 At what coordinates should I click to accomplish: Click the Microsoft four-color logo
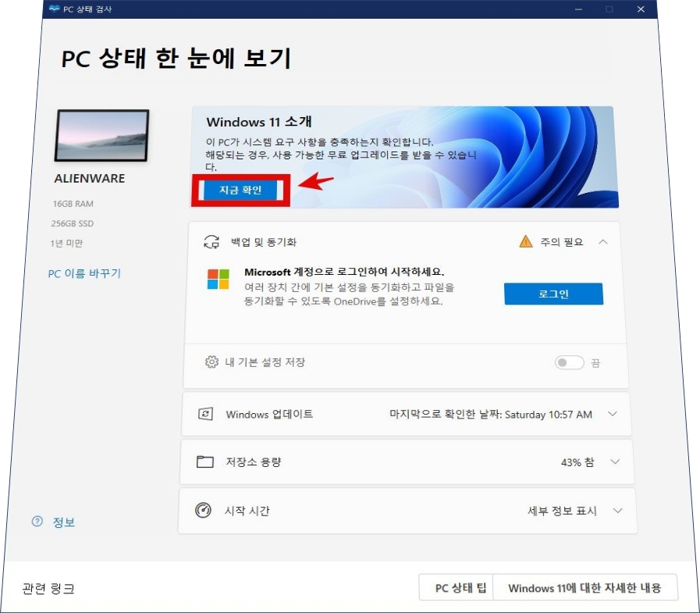coord(219,279)
